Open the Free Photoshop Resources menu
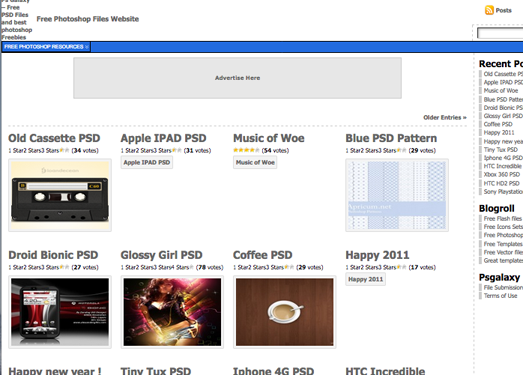This screenshot has height=375, width=523. [x=46, y=47]
